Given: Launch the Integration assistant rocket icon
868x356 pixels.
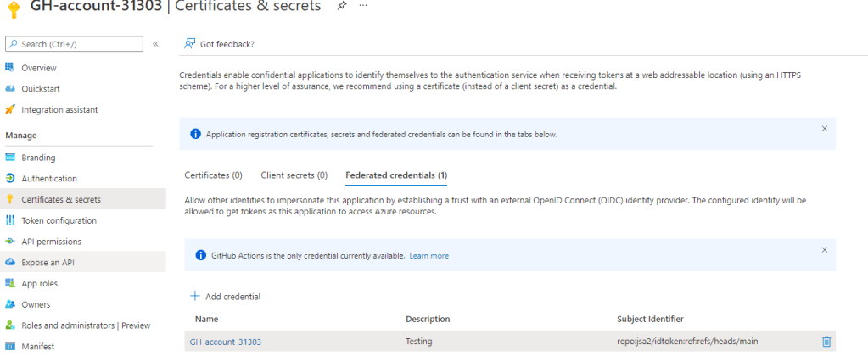Looking at the screenshot, I should point(10,110).
